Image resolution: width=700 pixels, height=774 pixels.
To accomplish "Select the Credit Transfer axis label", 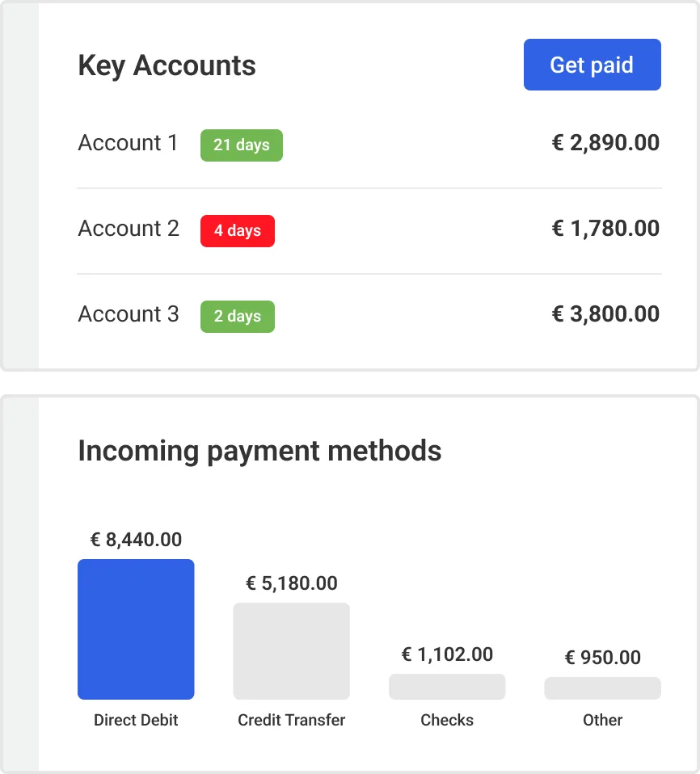I will click(x=292, y=720).
